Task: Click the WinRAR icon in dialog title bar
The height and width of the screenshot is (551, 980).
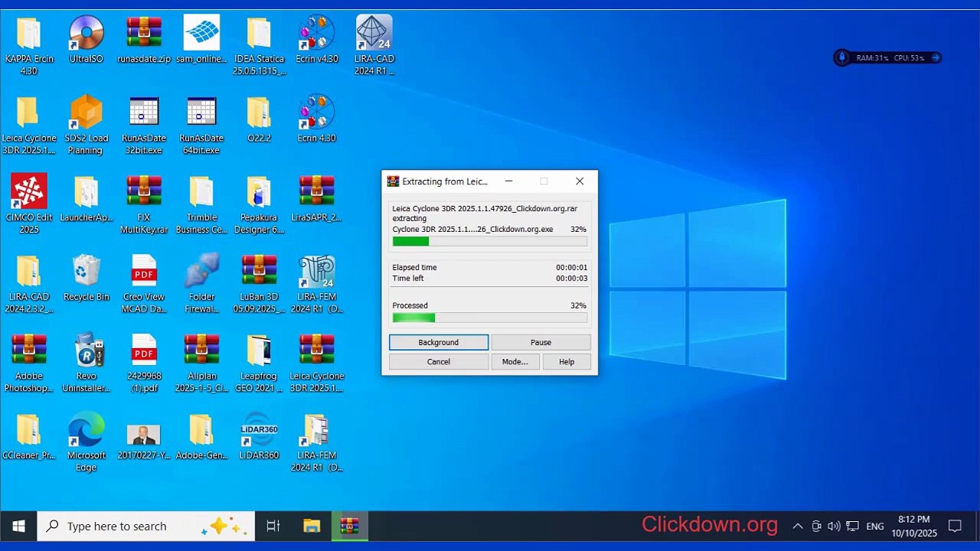Action: (x=393, y=181)
